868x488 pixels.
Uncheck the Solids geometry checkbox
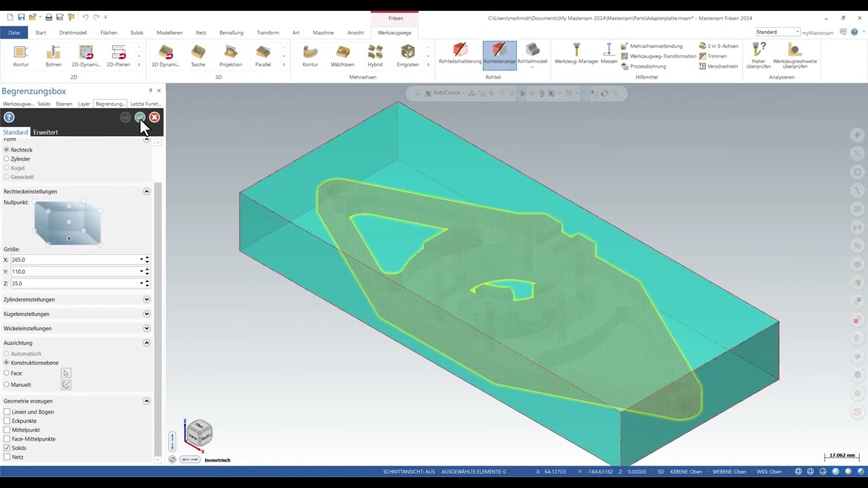(x=7, y=448)
